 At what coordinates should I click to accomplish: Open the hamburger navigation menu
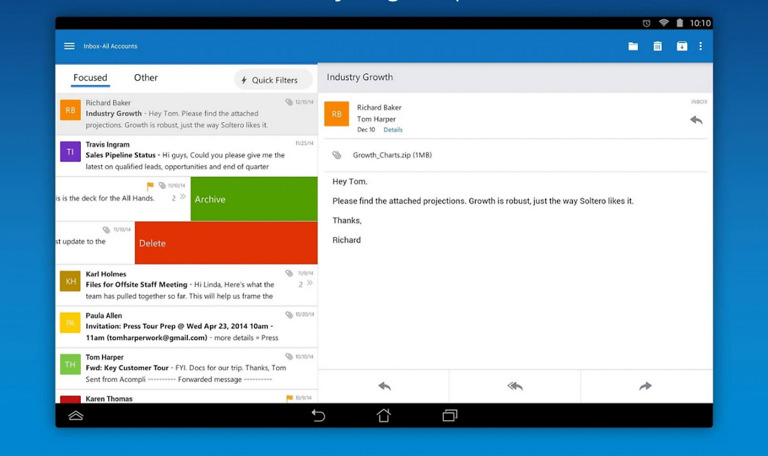click(69, 46)
